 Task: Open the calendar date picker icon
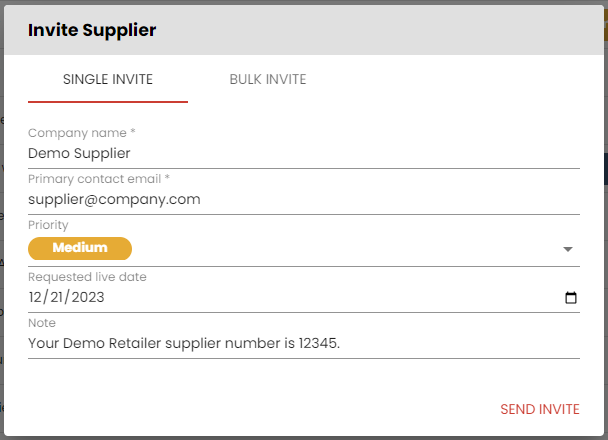coord(570,298)
